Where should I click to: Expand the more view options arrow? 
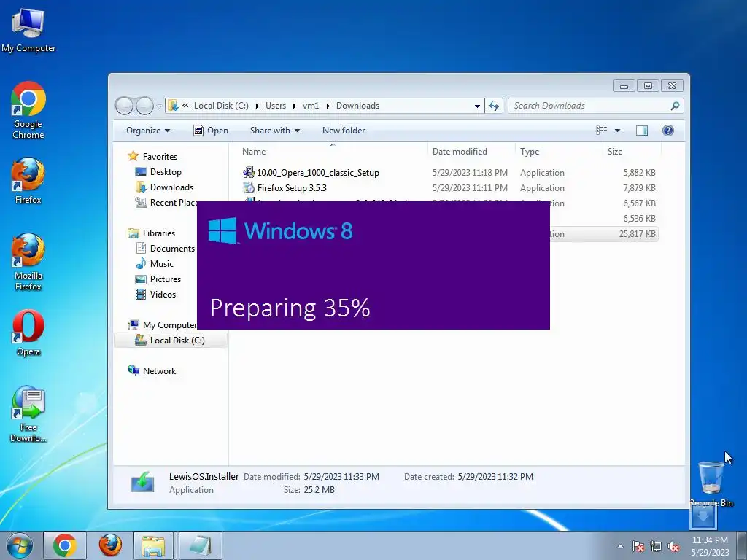617,131
